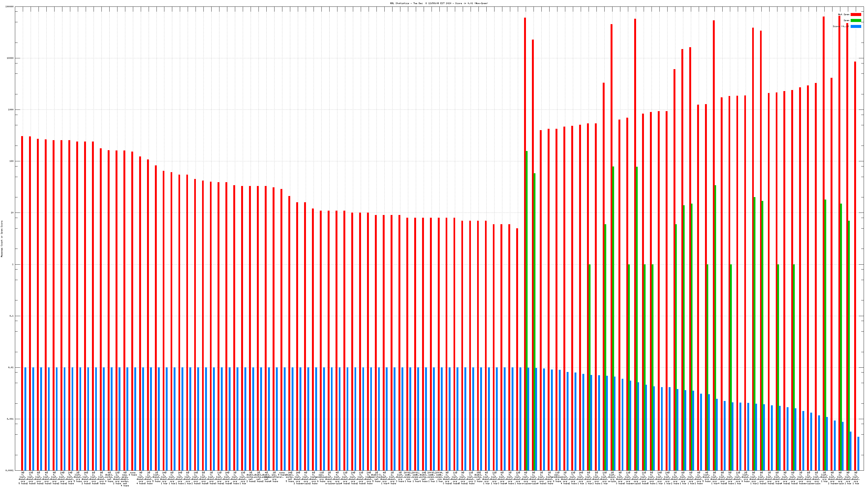The width and height of the screenshot is (868, 488).
Task: Click the 100000 y-axis tick label
Action: click(x=10, y=7)
